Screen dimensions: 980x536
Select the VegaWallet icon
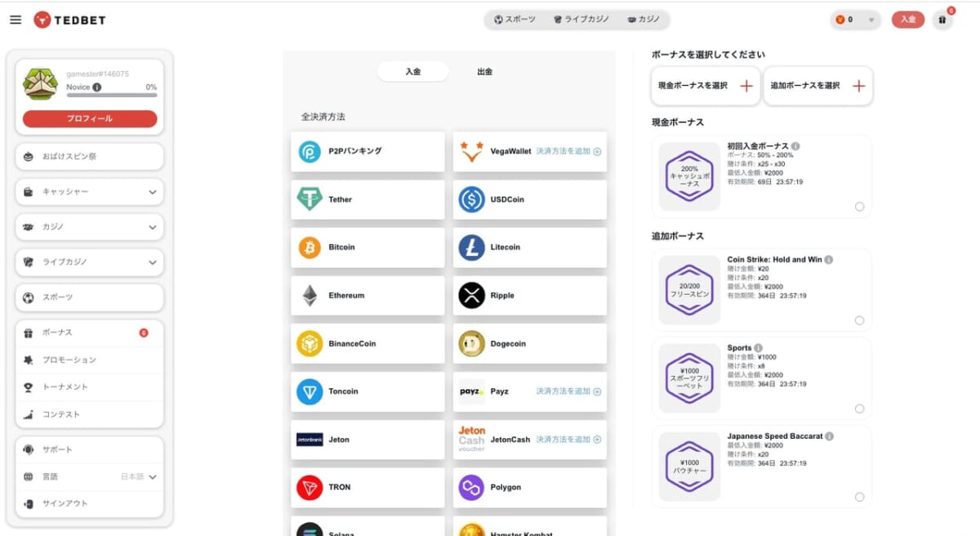tap(471, 151)
